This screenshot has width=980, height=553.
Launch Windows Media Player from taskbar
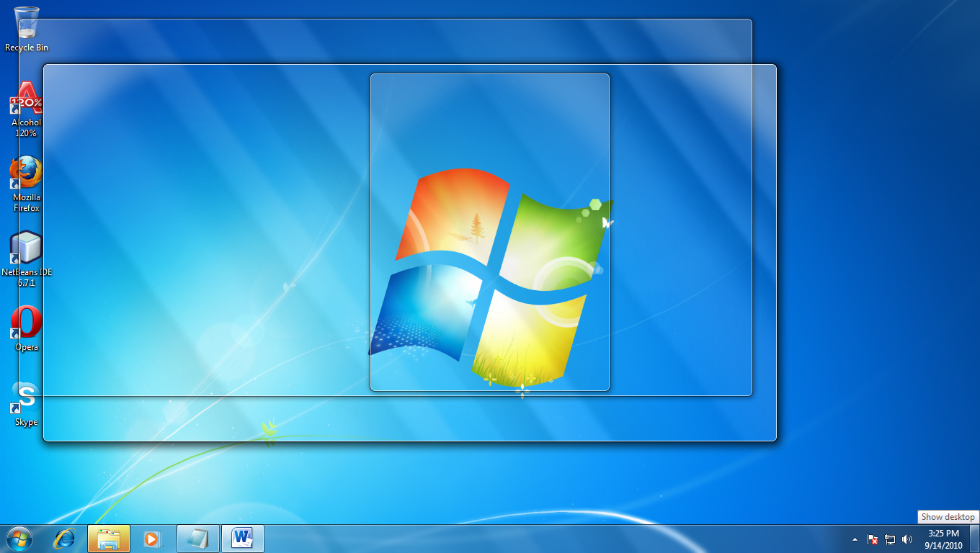[x=152, y=539]
